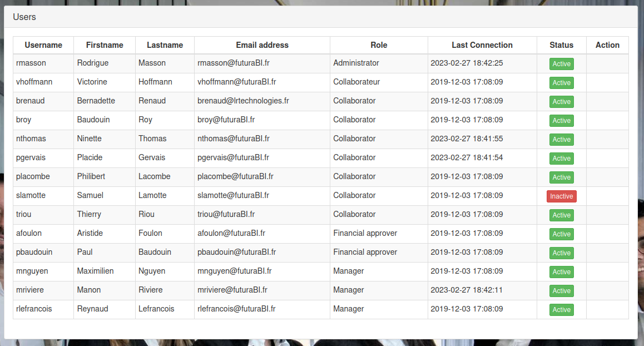Click the Financial approver role for afoulon
This screenshot has width=644, height=346.
[365, 233]
